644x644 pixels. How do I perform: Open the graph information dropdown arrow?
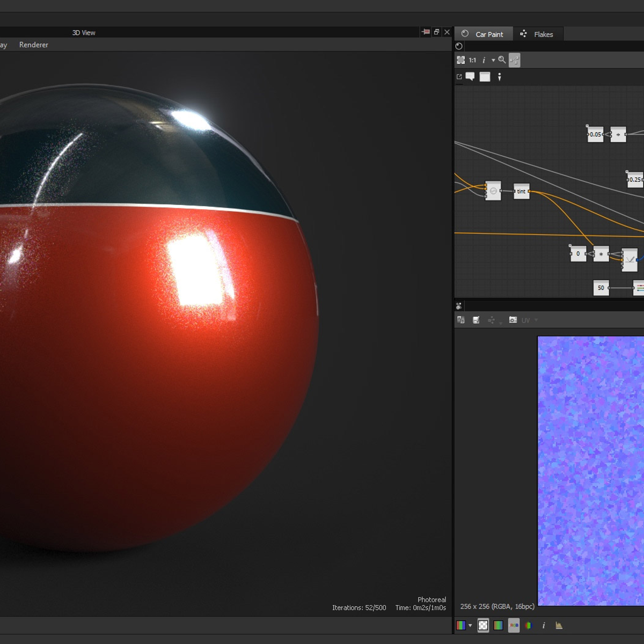[493, 60]
